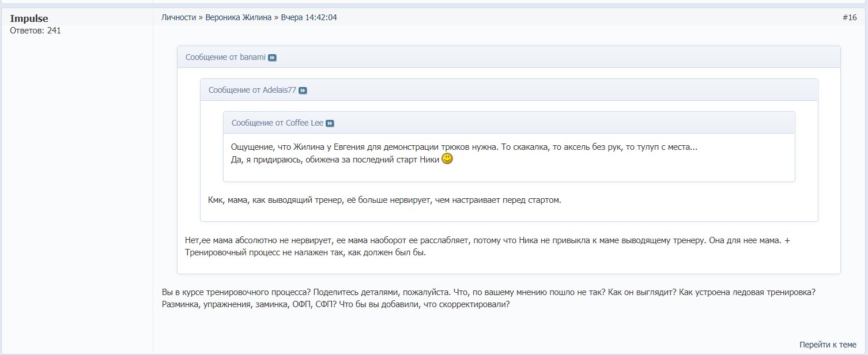Click the Ответов: 241 counter
Screen dimensions: 868x355
[x=35, y=31]
